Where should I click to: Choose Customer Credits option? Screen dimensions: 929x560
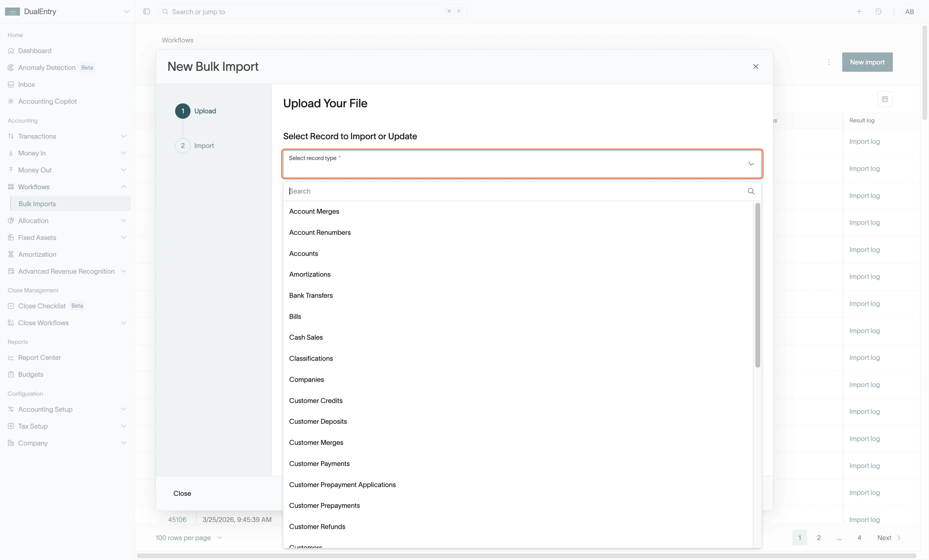(518, 401)
